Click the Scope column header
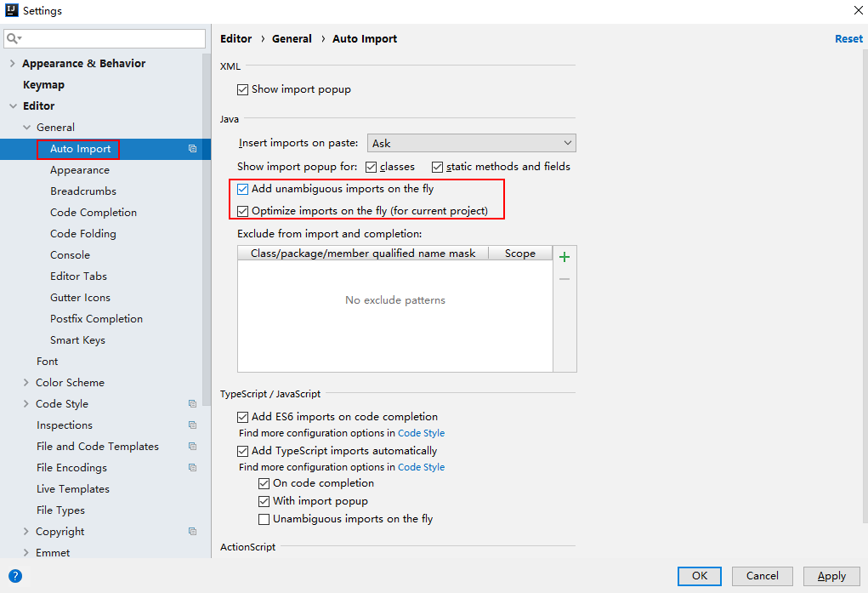Image resolution: width=868 pixels, height=593 pixels. coord(519,254)
